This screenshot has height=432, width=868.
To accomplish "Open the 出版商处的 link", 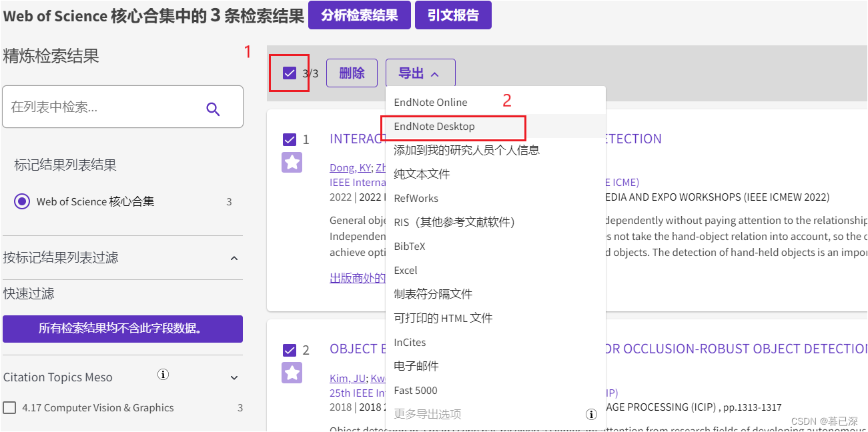I will pos(358,278).
